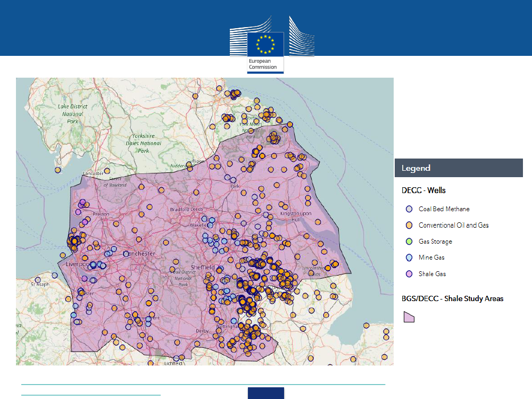Click the European Commission text under logo
Image resolution: width=532 pixels, height=399 pixels.
[x=263, y=64]
